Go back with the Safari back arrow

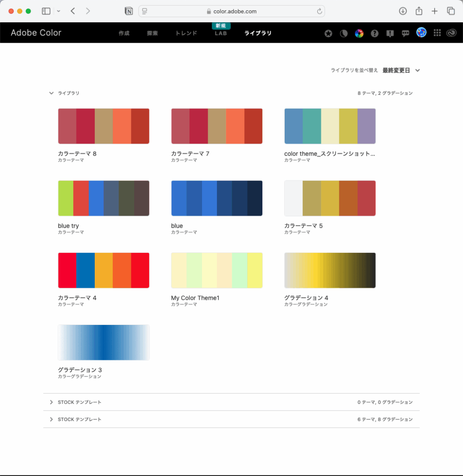point(73,11)
